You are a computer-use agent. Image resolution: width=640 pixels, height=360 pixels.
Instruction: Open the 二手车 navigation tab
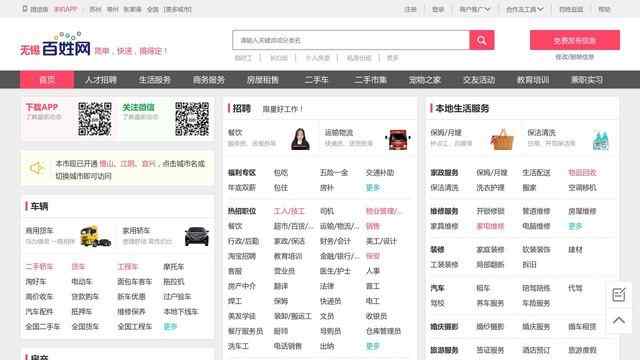(316, 80)
